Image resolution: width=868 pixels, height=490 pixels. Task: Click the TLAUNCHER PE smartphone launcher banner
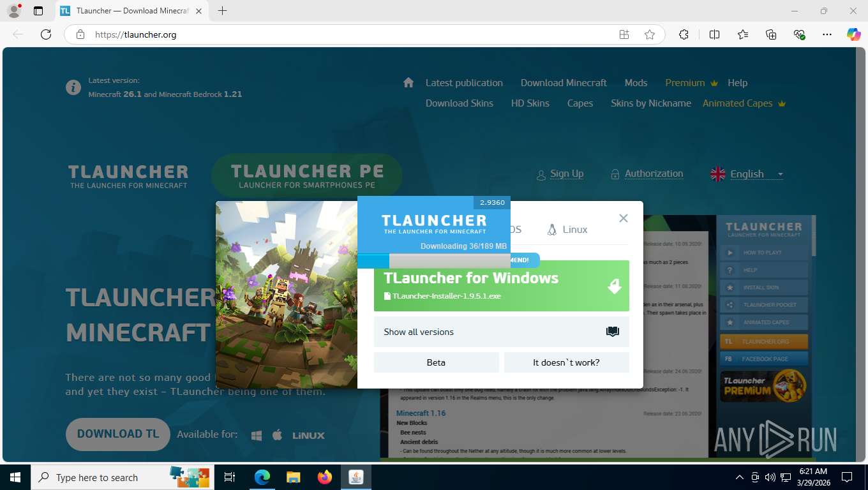click(x=307, y=175)
